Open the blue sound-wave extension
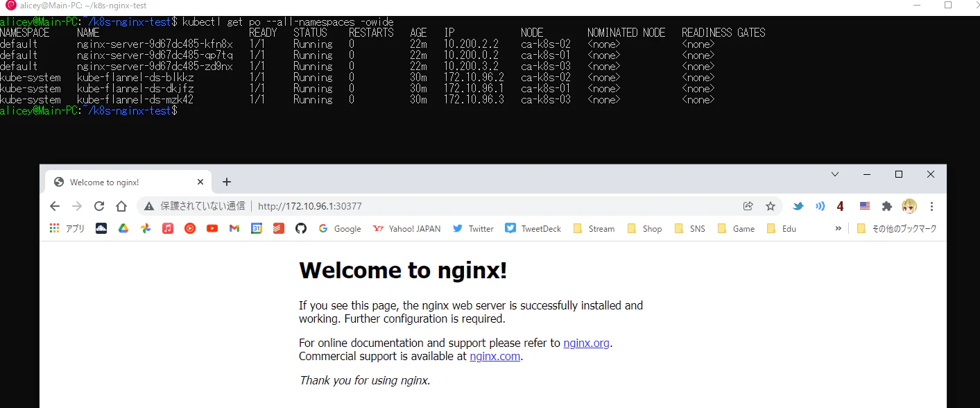The width and height of the screenshot is (980, 408). [x=820, y=206]
